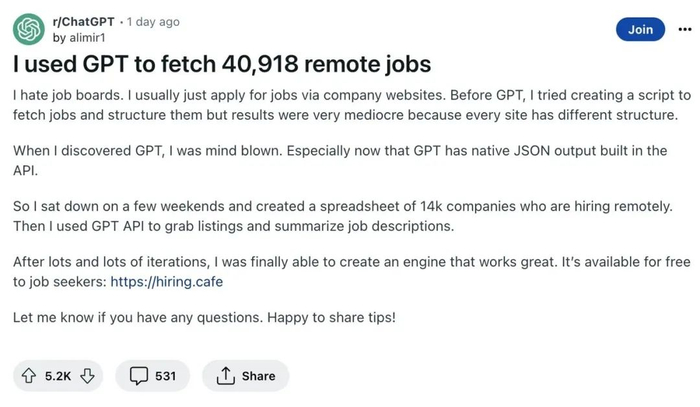Open the post title about 40,918 remote jobs
700x407 pixels.
pos(221,65)
